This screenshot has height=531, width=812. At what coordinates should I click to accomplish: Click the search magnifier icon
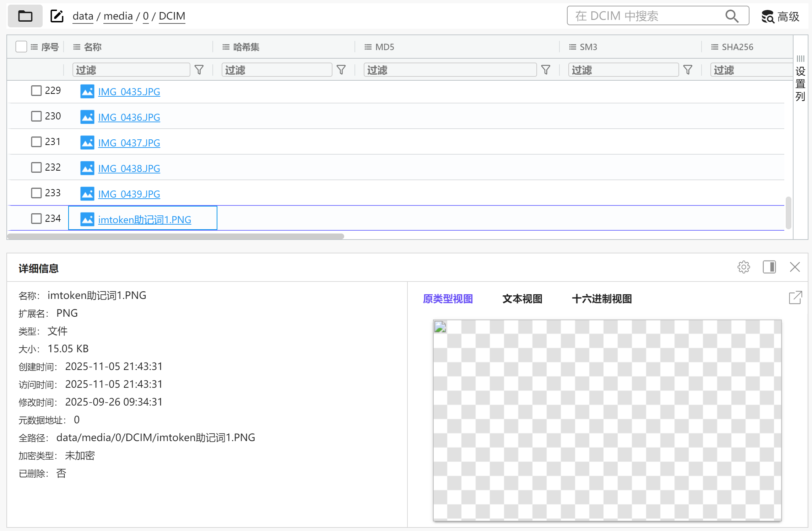point(731,16)
